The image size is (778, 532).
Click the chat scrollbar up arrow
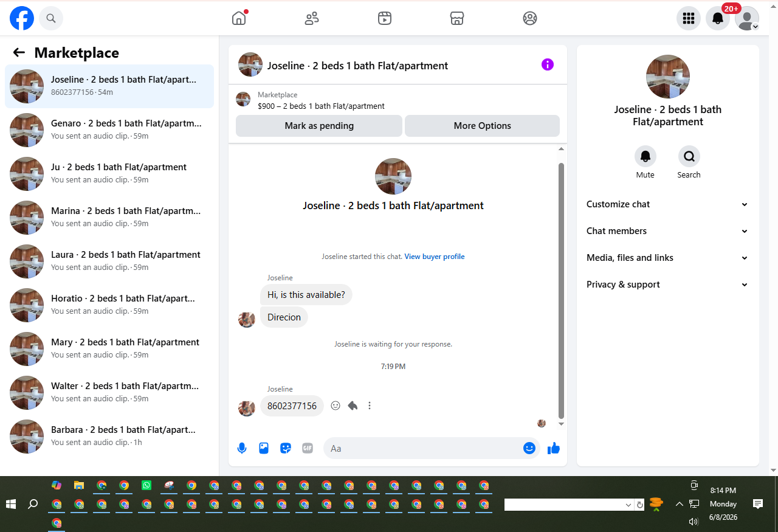pos(561,149)
